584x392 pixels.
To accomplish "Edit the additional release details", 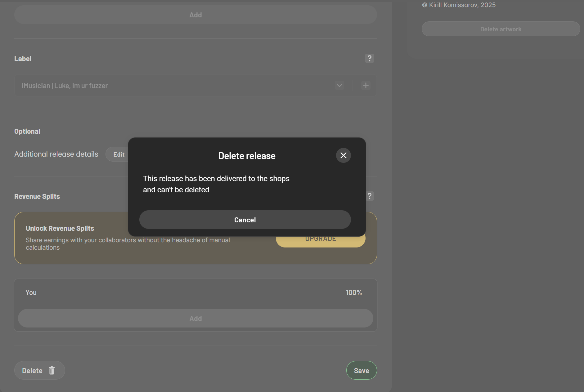I will (119, 154).
